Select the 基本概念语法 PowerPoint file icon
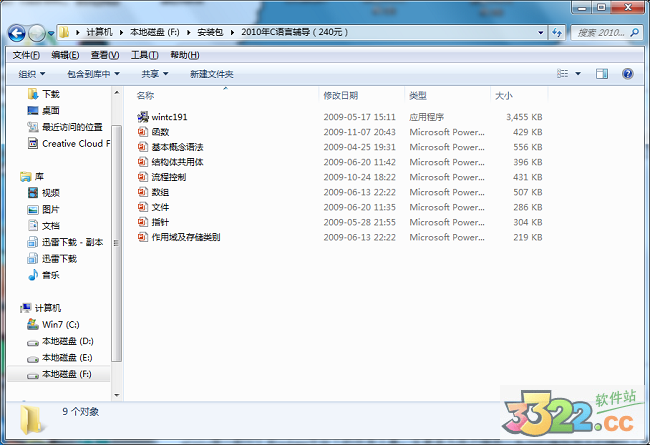Viewport: 650px width, 445px height. pos(143,147)
